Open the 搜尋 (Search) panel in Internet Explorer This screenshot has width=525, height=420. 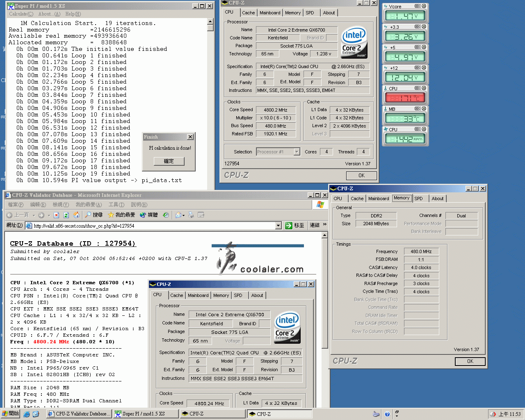pyautogui.click(x=92, y=215)
